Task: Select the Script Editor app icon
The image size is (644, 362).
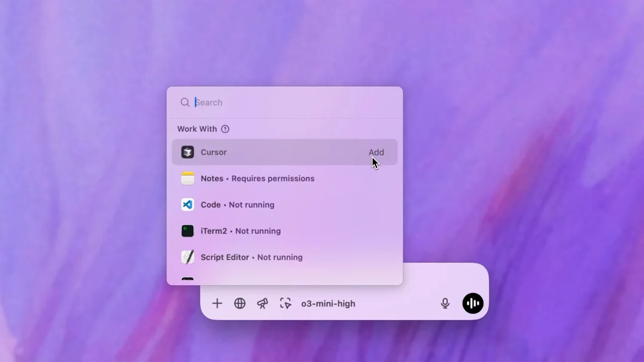Action: pyautogui.click(x=188, y=257)
